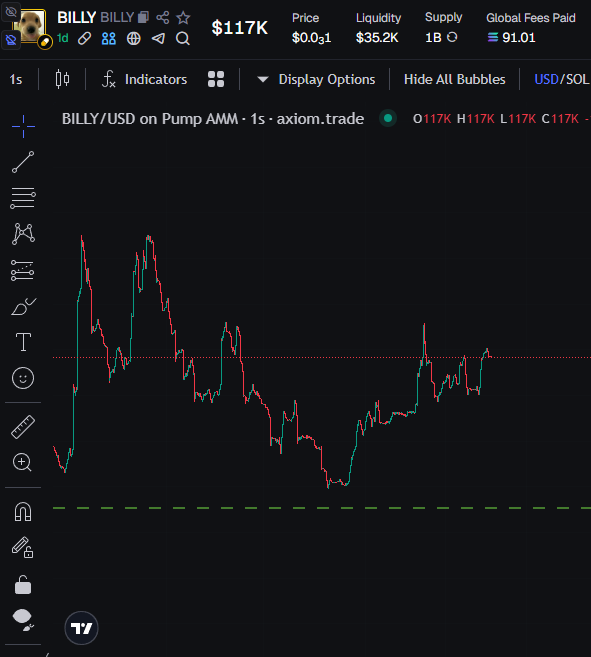Click the Global Fees Paid 91.01 value
Image resolution: width=591 pixels, height=657 pixels.
(519, 37)
